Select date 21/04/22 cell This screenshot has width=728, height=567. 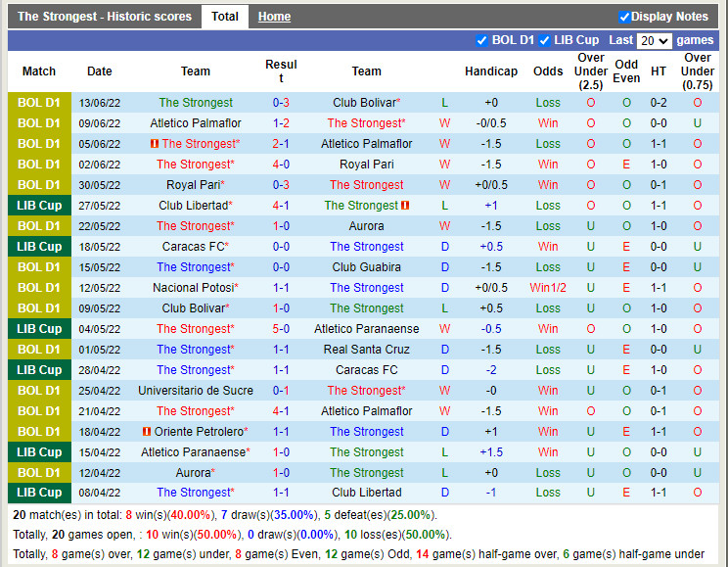point(100,411)
